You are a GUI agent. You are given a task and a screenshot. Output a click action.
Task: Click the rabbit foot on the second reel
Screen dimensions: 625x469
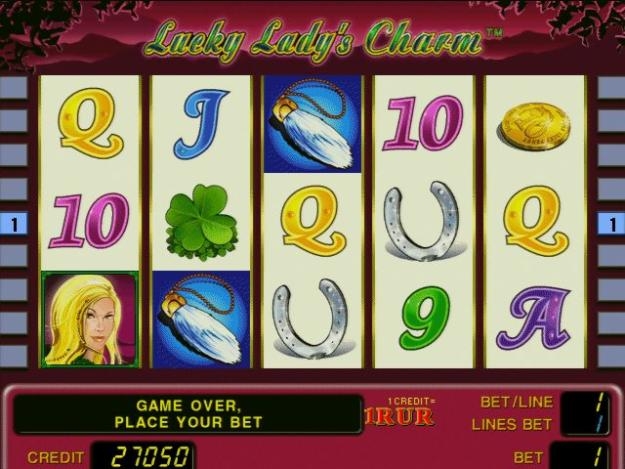point(201,319)
